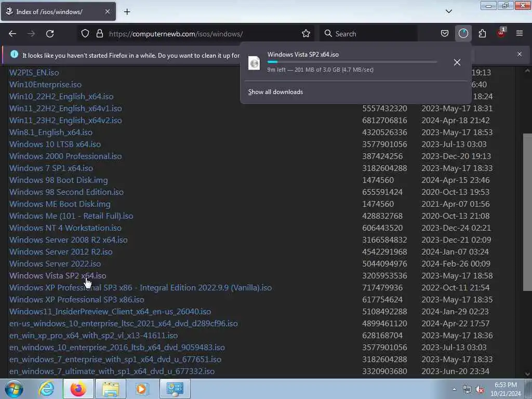Open the Windows Start orb
Viewport: 532px width, 399px height.
[x=14, y=389]
